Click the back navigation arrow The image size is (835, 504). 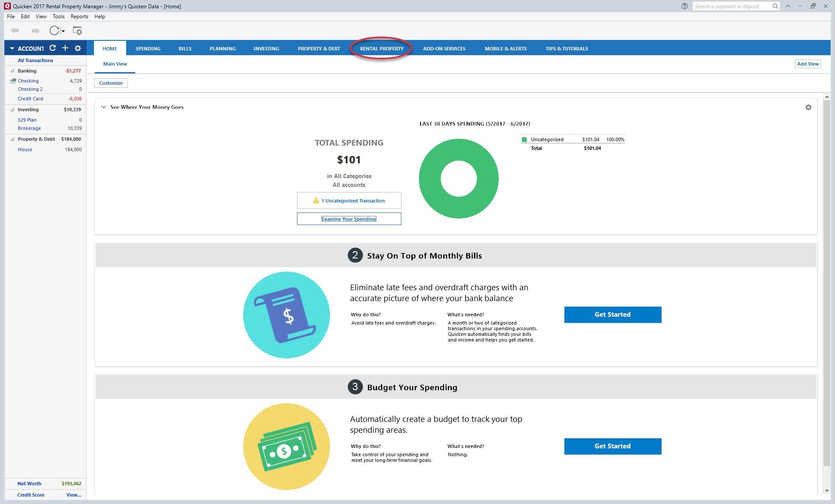tap(15, 30)
